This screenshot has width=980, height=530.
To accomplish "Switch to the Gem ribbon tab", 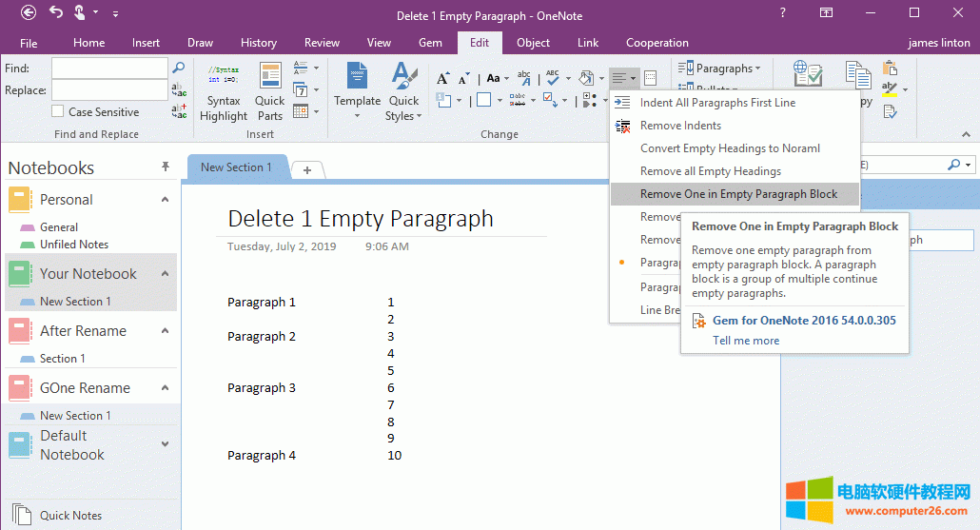I will (x=430, y=43).
